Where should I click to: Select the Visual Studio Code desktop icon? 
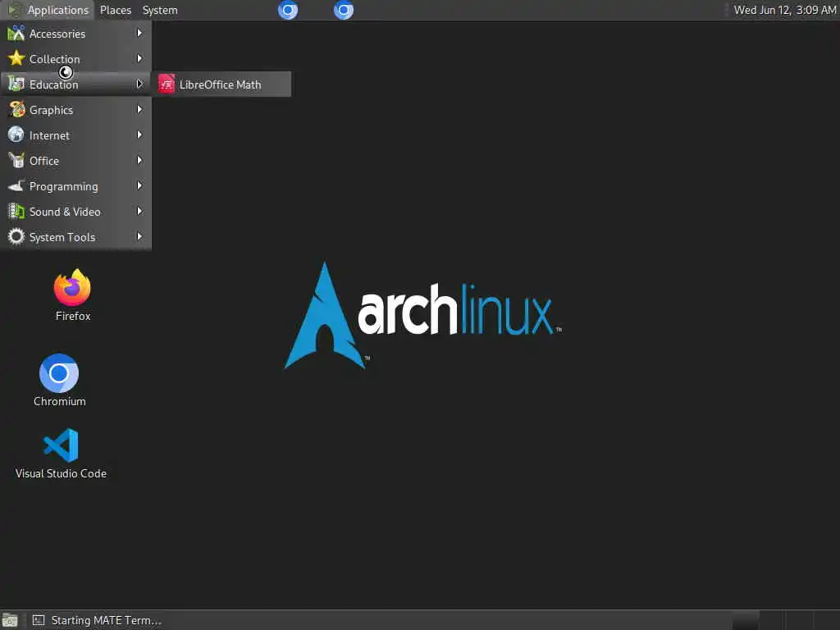[x=61, y=445]
